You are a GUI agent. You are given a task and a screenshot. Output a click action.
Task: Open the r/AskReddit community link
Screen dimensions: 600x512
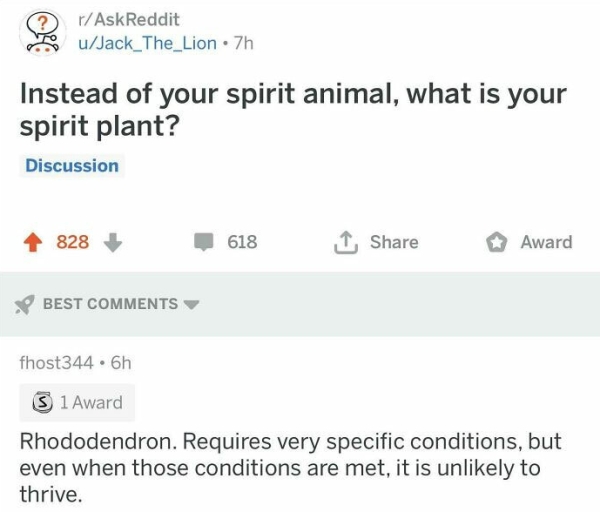[129, 19]
